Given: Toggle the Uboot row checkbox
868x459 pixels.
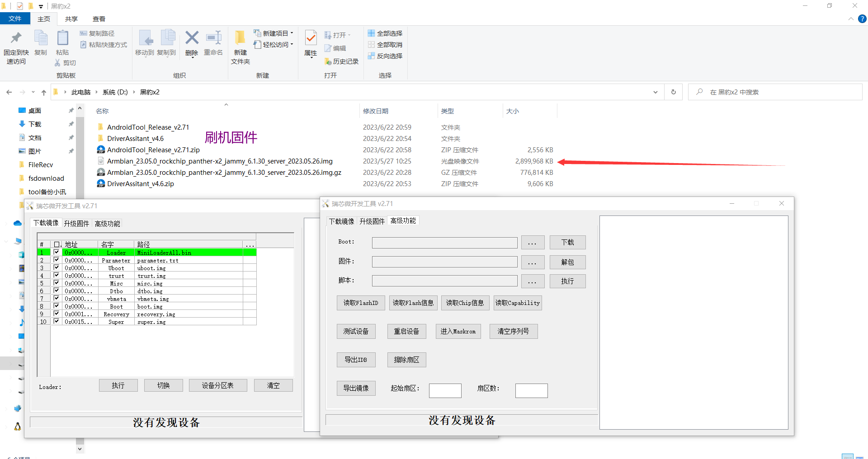Looking at the screenshot, I should pos(57,267).
